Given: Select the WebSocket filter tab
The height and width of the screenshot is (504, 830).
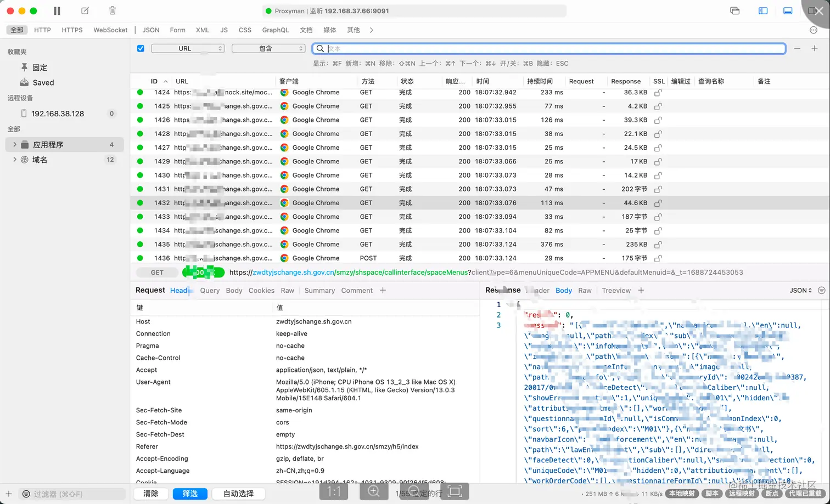Looking at the screenshot, I should (x=110, y=30).
